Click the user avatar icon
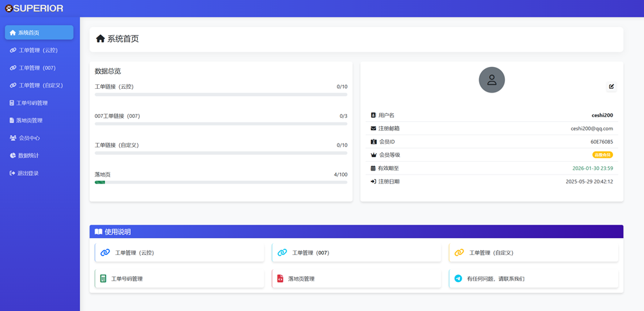Screen dimensions: 644x311 coord(491,80)
